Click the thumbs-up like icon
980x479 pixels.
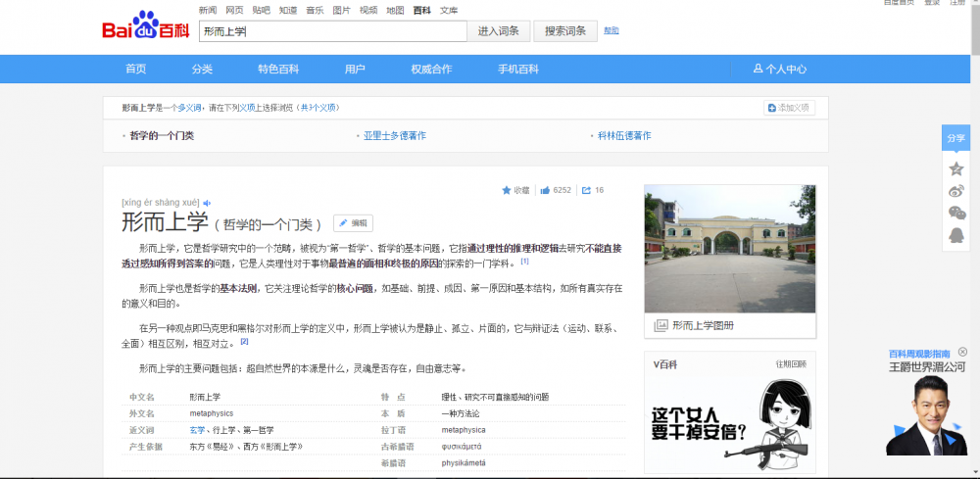pos(545,190)
